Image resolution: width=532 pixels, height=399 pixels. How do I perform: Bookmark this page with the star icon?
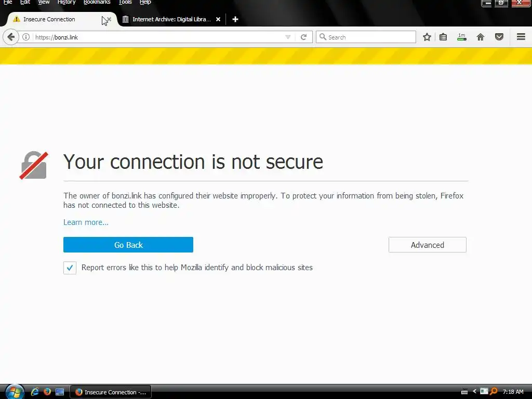(427, 37)
